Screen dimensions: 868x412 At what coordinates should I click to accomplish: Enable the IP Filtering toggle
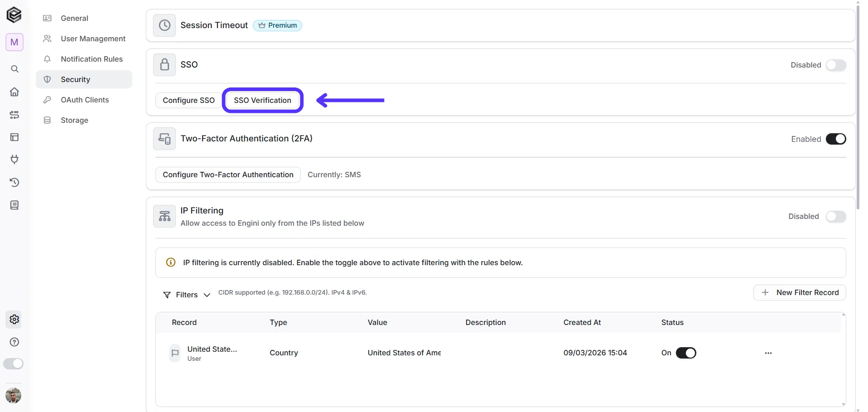pos(836,217)
